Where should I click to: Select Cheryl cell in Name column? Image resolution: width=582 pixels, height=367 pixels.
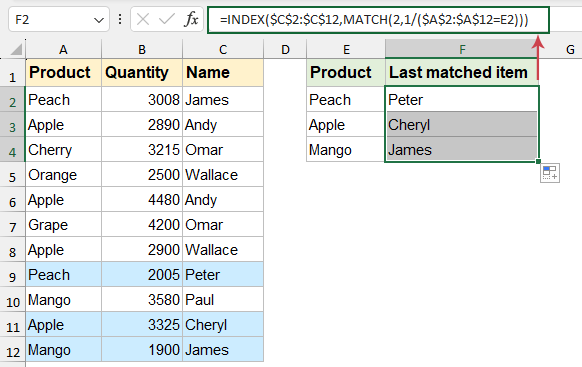223,325
